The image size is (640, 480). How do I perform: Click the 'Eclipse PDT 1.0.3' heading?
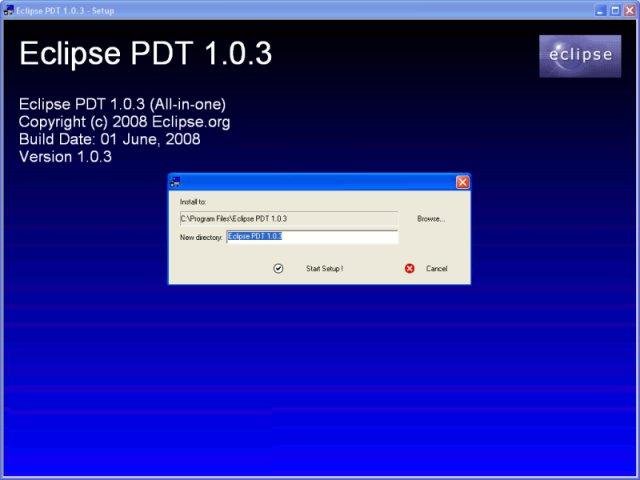click(x=145, y=53)
